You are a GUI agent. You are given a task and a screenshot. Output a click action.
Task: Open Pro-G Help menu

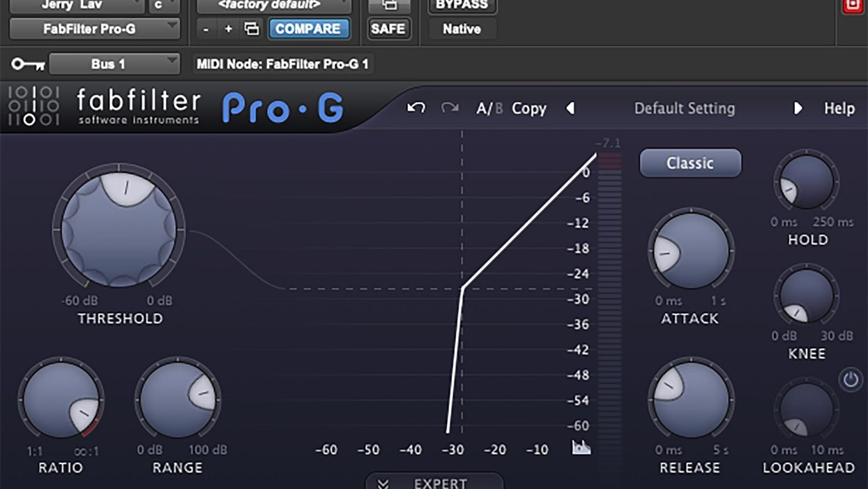pos(839,108)
